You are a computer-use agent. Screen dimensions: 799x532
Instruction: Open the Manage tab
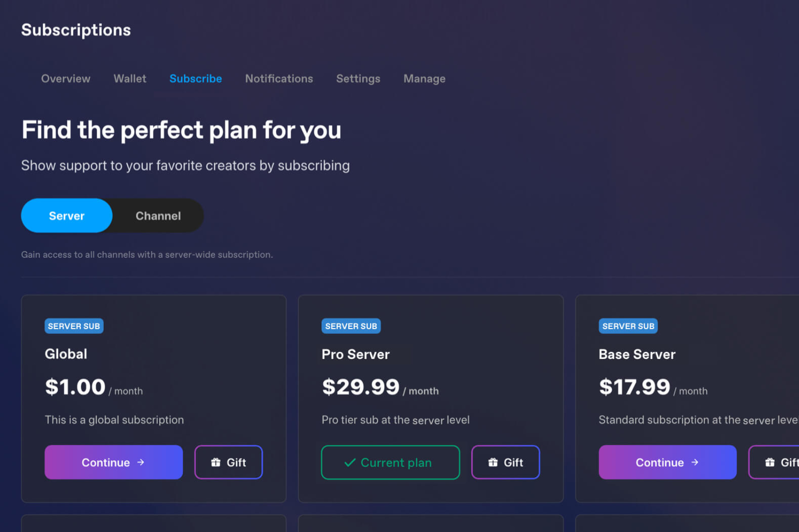click(x=424, y=79)
